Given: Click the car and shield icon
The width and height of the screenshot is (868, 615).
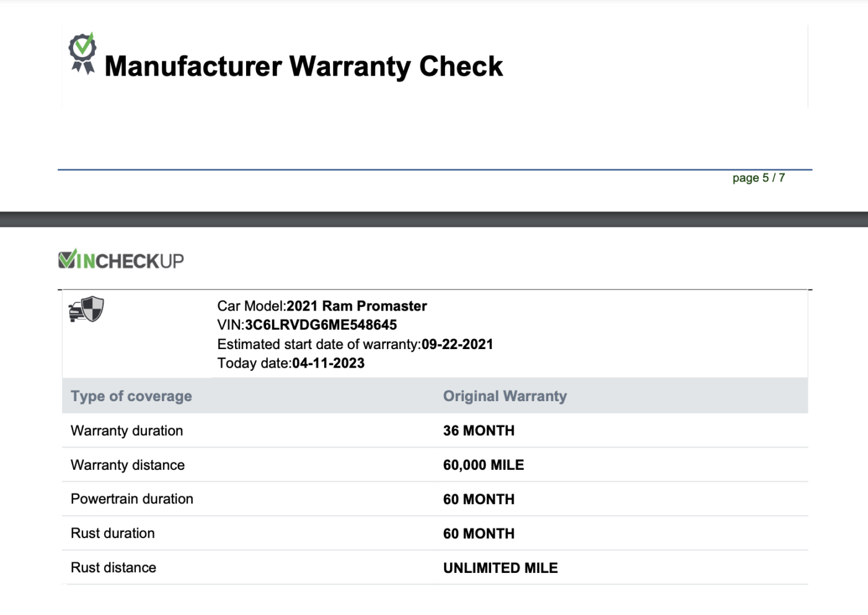Looking at the screenshot, I should (86, 309).
